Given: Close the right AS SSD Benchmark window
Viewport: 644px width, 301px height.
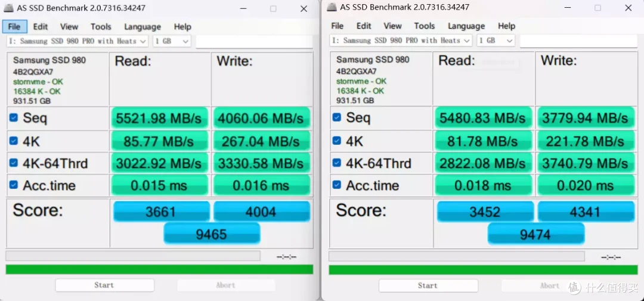Looking at the screenshot, I should click(x=628, y=8).
